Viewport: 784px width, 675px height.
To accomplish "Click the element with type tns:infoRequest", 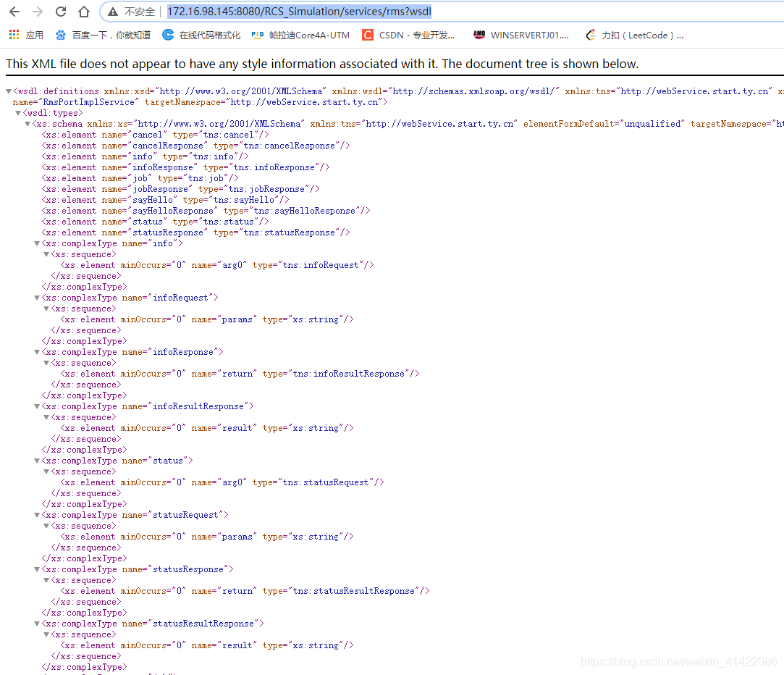I will point(217,265).
